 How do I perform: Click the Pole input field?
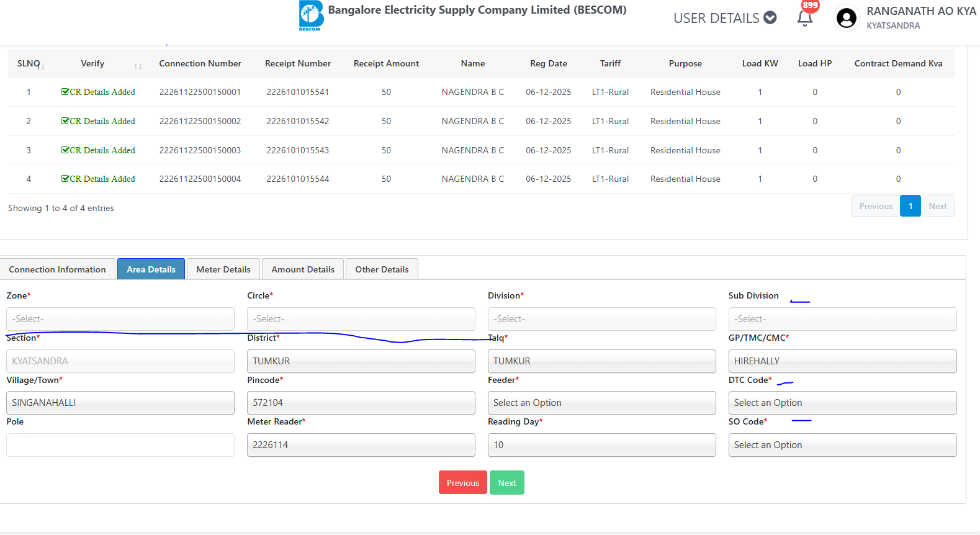[x=120, y=445]
